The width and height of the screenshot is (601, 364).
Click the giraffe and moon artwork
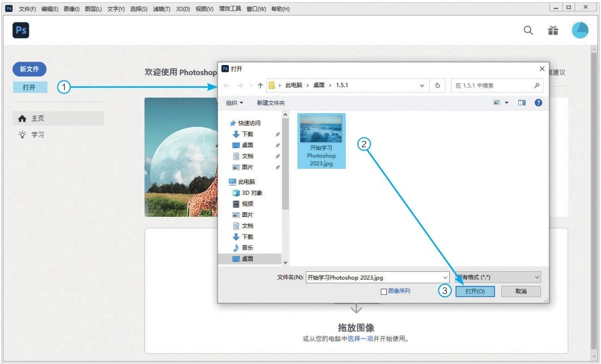click(181, 157)
